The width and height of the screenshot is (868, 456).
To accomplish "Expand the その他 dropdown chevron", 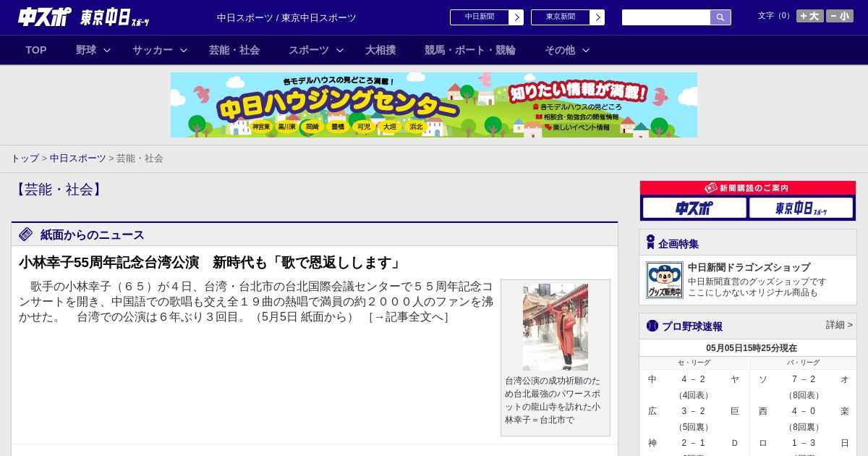I will pos(586,50).
